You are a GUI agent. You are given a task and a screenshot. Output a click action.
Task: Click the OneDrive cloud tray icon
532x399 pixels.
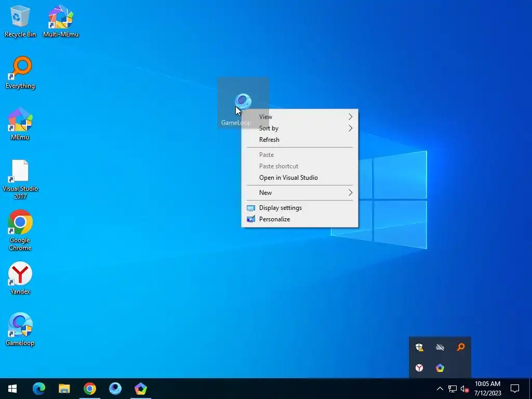pos(440,347)
